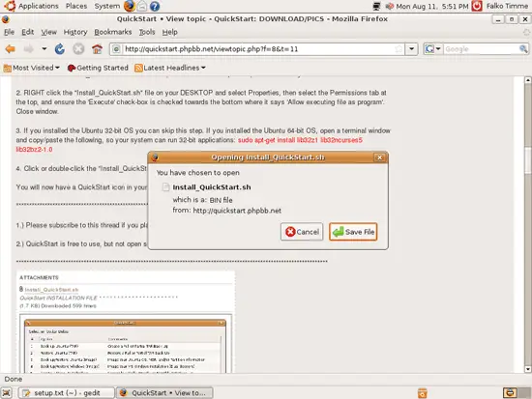
Task: Click the Falko Timme user switcher
Action: 507,6
